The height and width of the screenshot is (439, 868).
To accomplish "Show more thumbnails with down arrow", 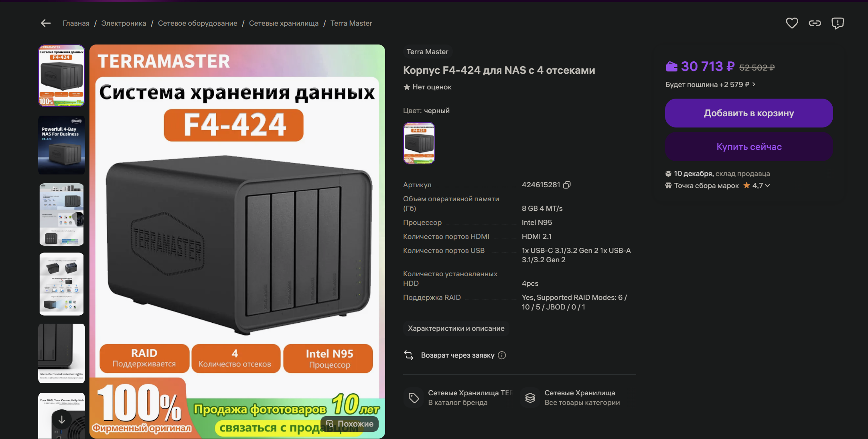I will coord(62,420).
